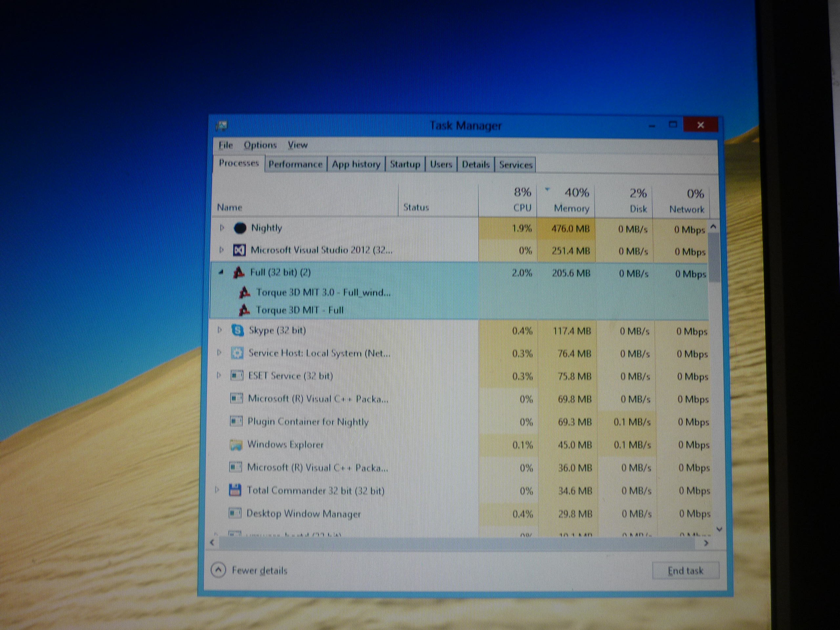Click the Torque 3D MIT - Full icon
Screen dimensions: 840x630
tap(244, 310)
